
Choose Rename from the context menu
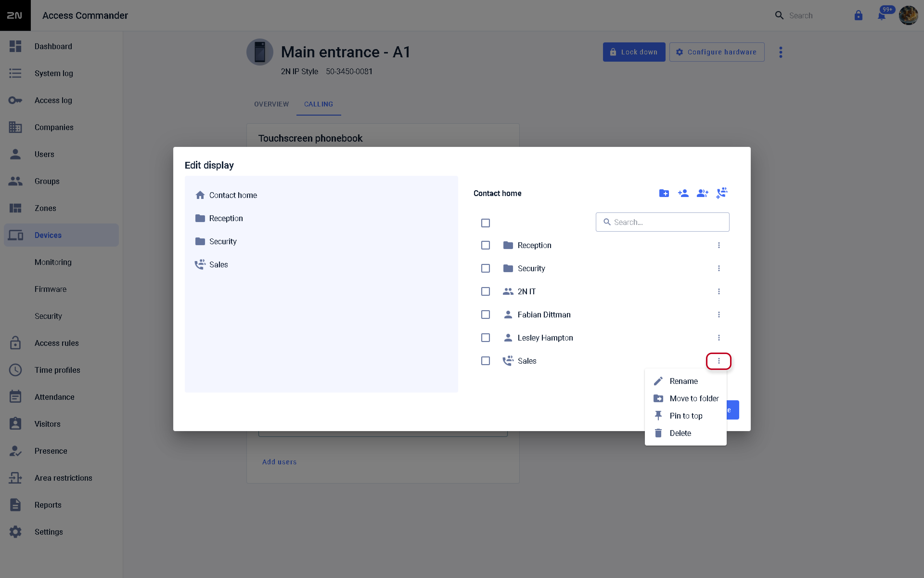(685, 381)
